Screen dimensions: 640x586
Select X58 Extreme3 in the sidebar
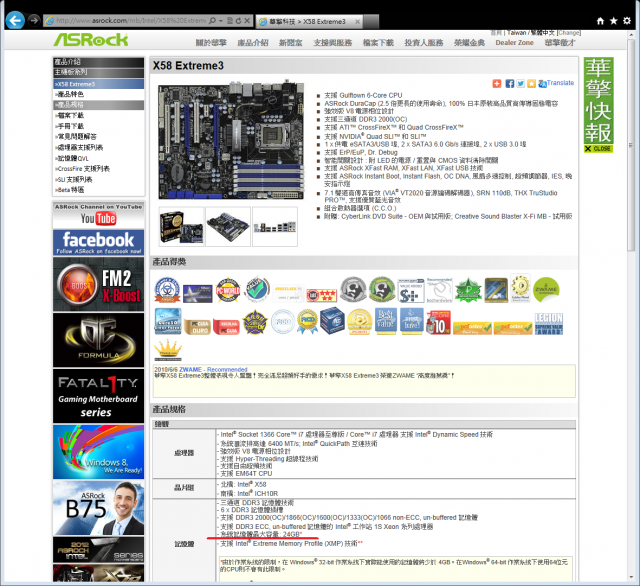pos(98,84)
